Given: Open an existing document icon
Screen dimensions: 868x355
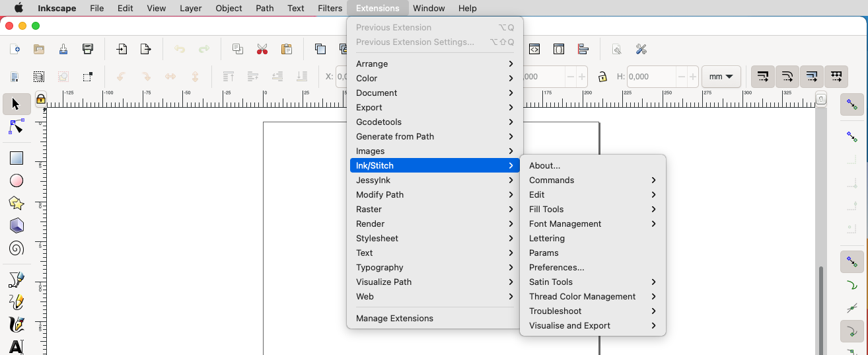Looking at the screenshot, I should [39, 49].
